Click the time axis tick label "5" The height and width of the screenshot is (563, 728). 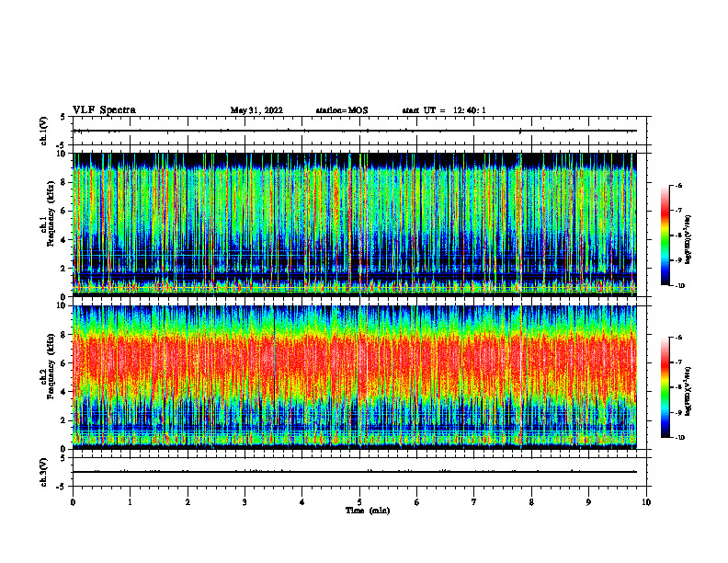[359, 502]
